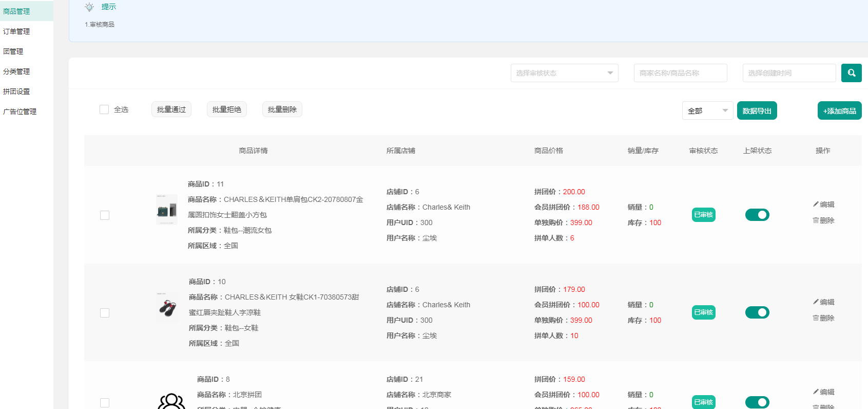Open the red sandals product thumbnail

point(167,307)
